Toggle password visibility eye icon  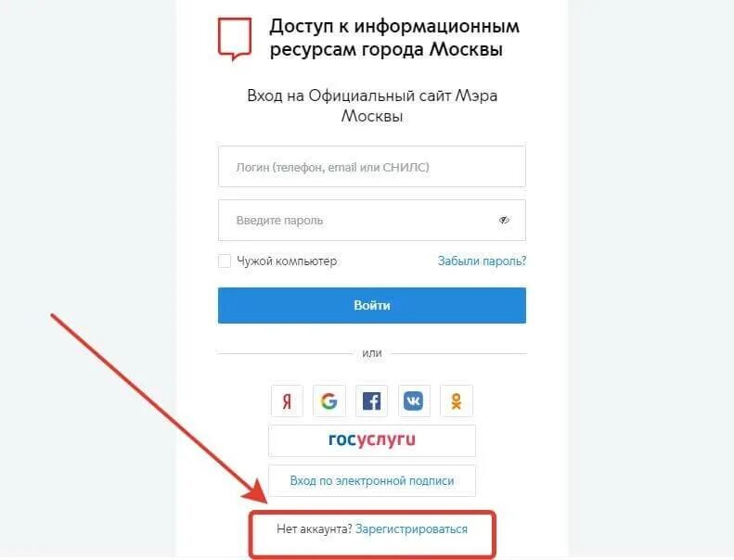pos(504,220)
